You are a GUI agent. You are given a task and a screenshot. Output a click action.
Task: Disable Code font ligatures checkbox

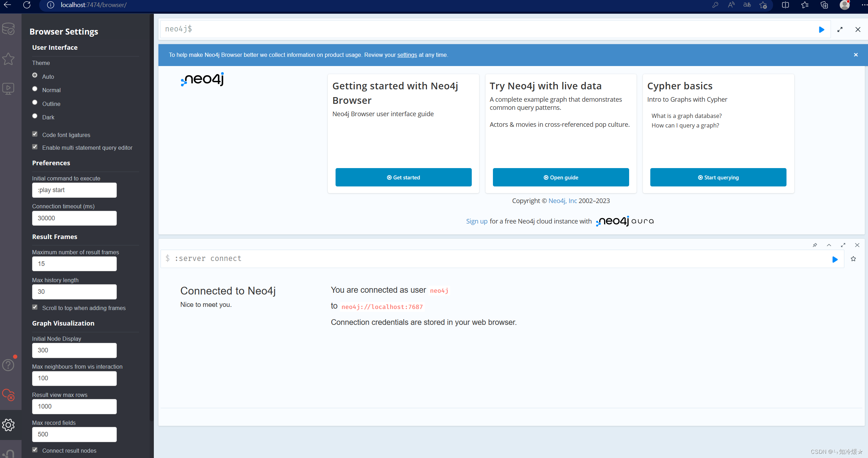click(x=35, y=134)
